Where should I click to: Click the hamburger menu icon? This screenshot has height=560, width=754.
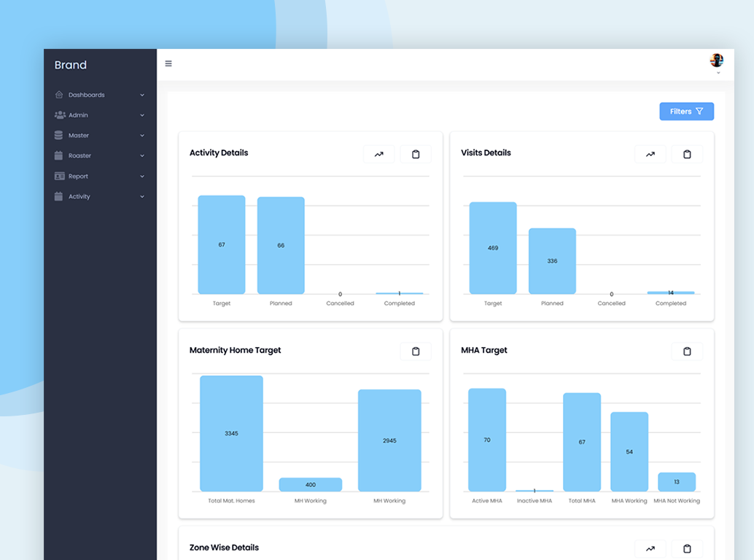click(168, 63)
